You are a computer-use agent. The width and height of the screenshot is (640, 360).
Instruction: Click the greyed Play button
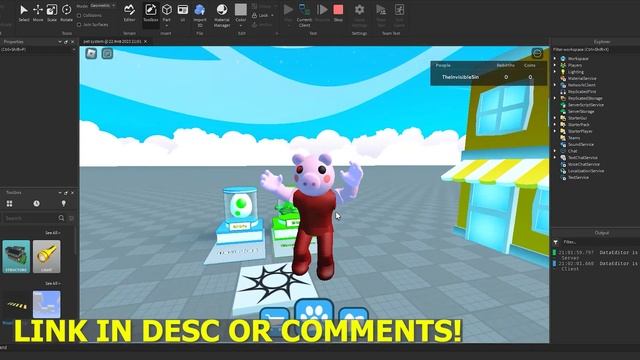(x=288, y=10)
